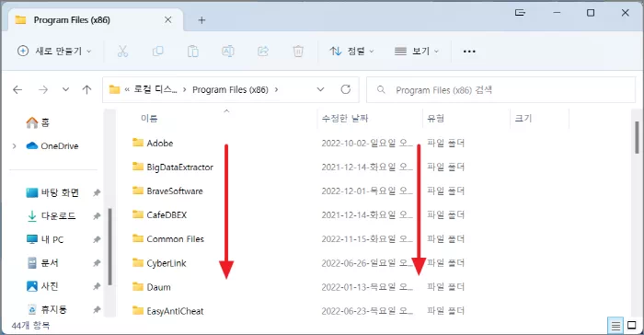Image resolution: width=644 pixels, height=335 pixels.
Task: Click the large icons view in status bar
Action: pyautogui.click(x=632, y=326)
